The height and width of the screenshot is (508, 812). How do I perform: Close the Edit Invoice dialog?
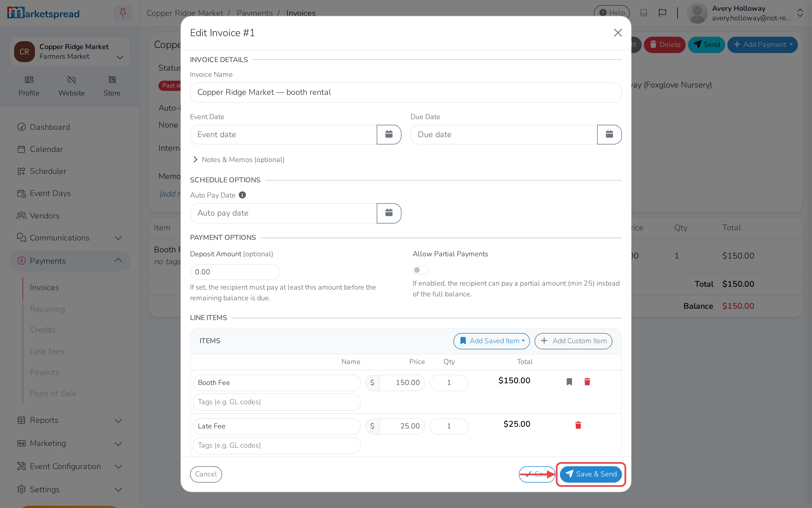coord(618,32)
